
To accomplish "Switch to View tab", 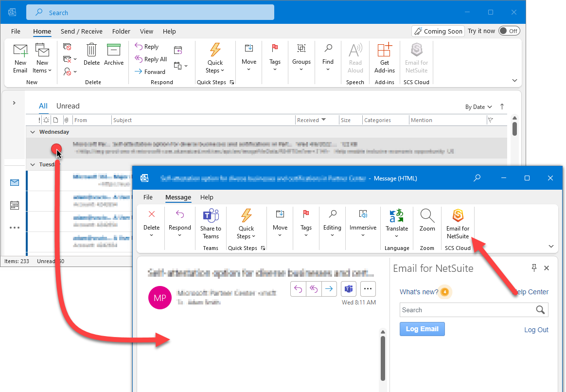I will point(146,32).
